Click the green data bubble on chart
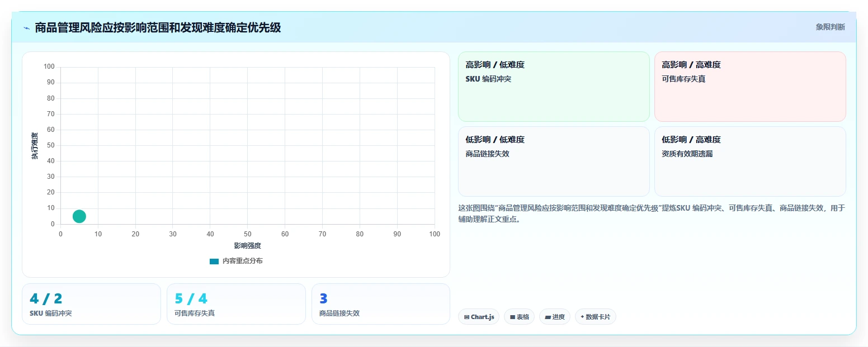868x347 pixels. pos(79,216)
